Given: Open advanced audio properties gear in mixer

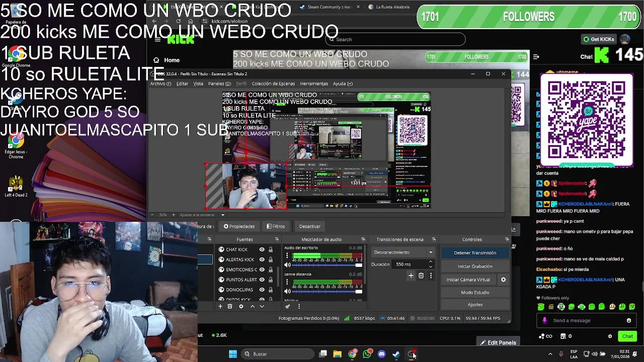Looking at the screenshot, I should (x=288, y=306).
